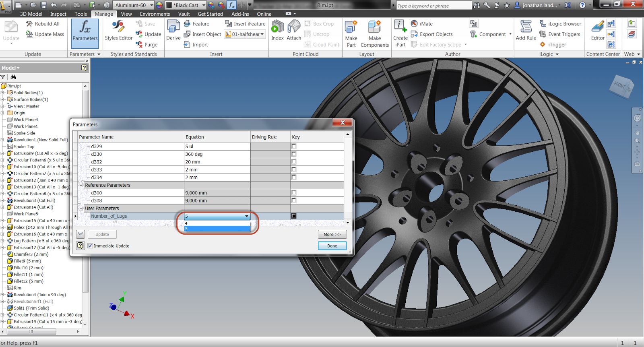Click the Insert Object command
The width and height of the screenshot is (644, 347).
coord(202,34)
